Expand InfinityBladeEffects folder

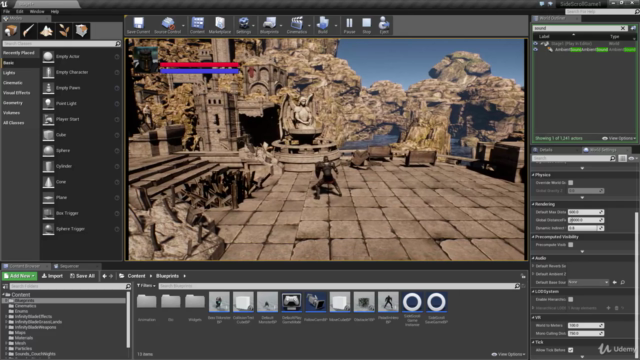click(6, 317)
